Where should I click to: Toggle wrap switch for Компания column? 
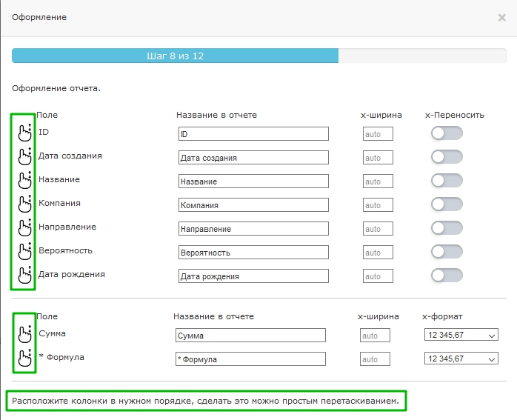point(447,204)
